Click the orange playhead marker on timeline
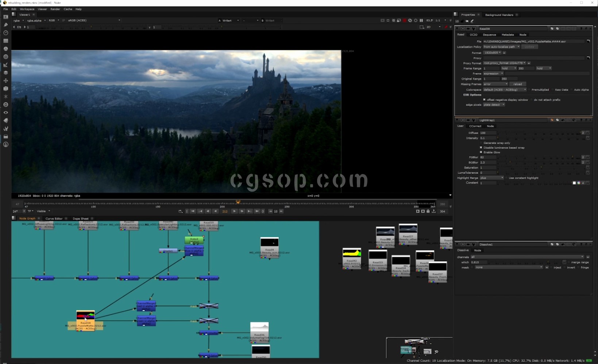 click(x=238, y=202)
